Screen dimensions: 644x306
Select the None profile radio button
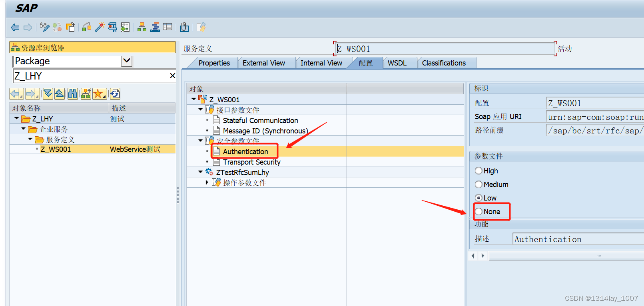479,212
